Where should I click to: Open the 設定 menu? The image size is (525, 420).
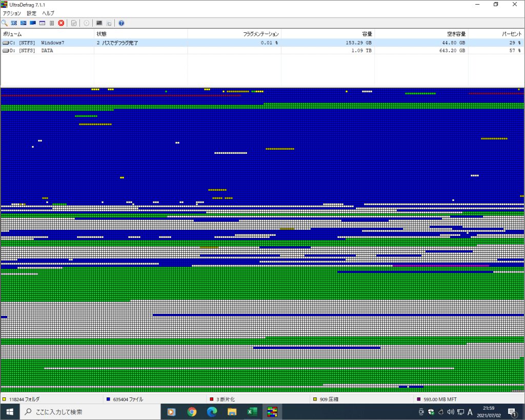coord(31,13)
